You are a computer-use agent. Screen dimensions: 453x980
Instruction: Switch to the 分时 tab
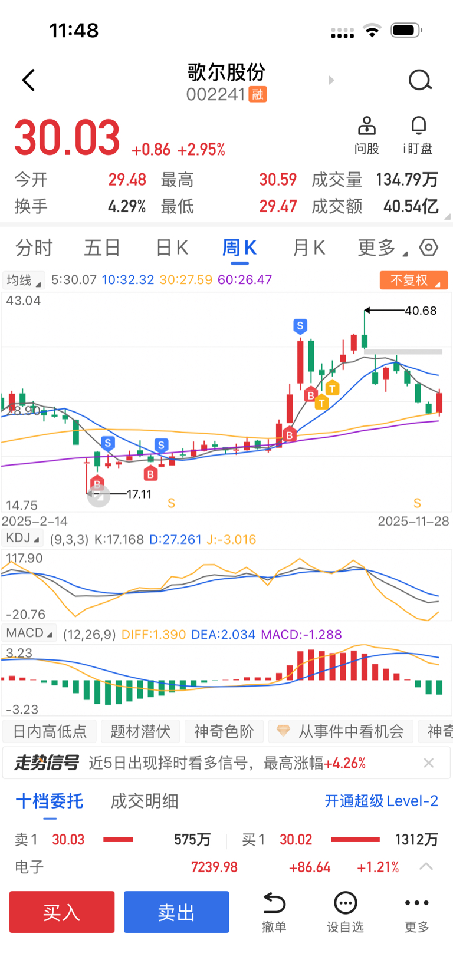click(34, 248)
